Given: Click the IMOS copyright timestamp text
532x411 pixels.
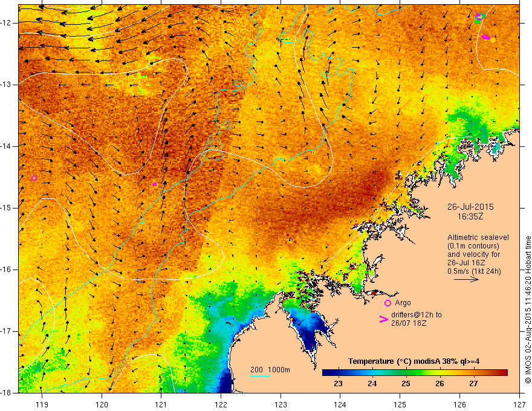Looking at the screenshot, I should click(x=528, y=310).
